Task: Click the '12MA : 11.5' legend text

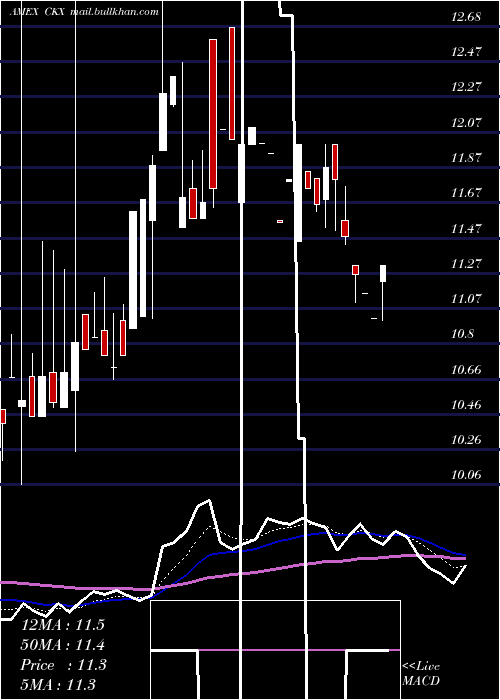Action: tap(62, 625)
